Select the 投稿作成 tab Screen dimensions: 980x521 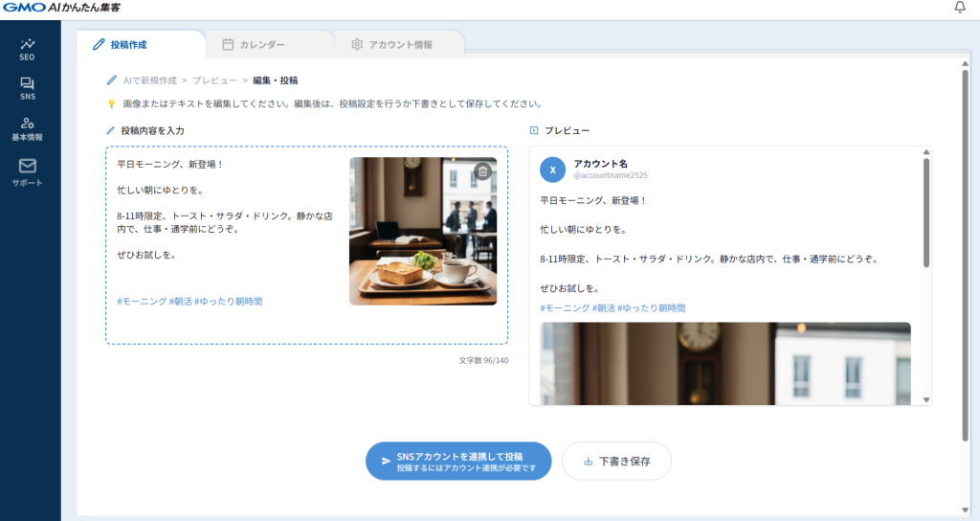pyautogui.click(x=121, y=44)
